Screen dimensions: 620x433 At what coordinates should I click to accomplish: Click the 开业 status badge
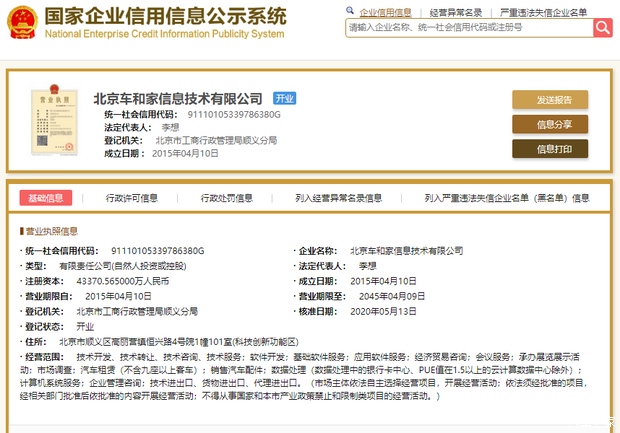click(x=284, y=98)
